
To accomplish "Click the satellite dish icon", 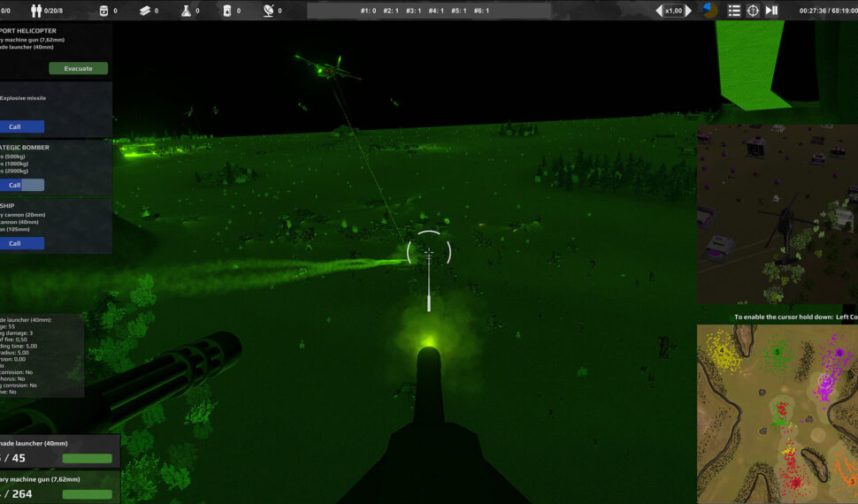I will pyautogui.click(x=268, y=11).
